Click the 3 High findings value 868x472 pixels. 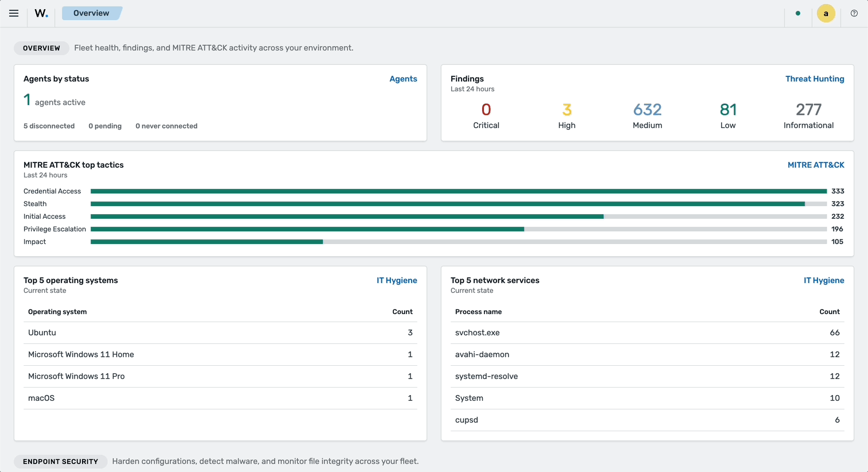coord(567,110)
